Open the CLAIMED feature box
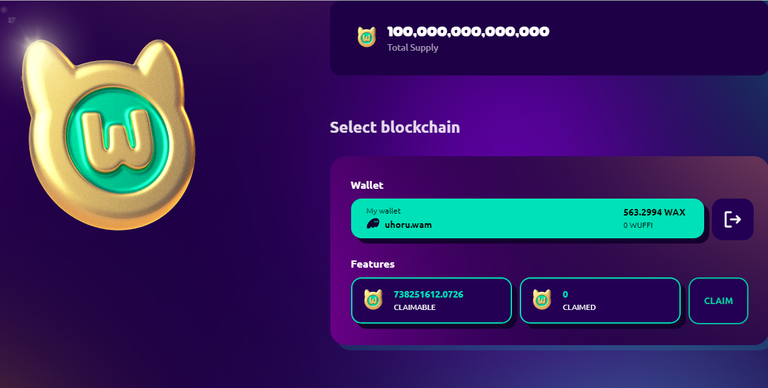The image size is (768, 388). pos(600,300)
